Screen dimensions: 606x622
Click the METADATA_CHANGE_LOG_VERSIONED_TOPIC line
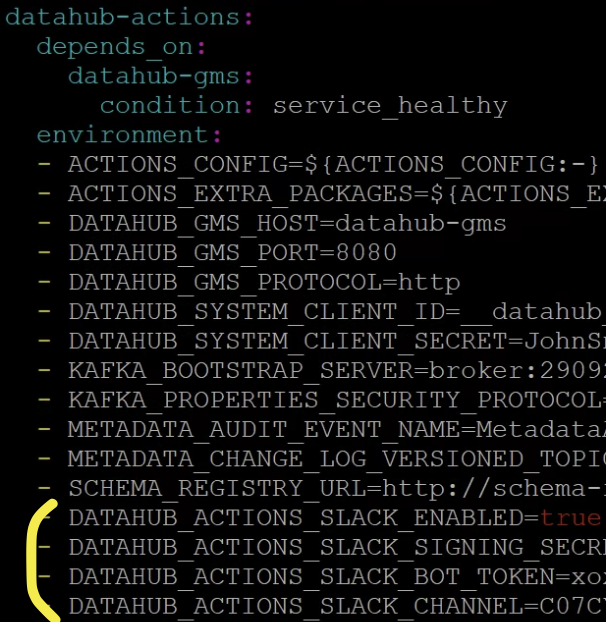337,459
